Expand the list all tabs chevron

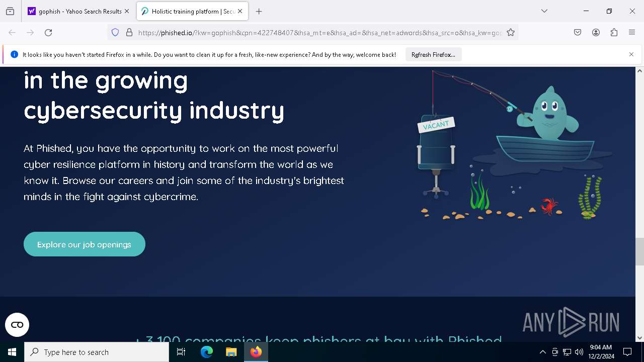coord(544,11)
